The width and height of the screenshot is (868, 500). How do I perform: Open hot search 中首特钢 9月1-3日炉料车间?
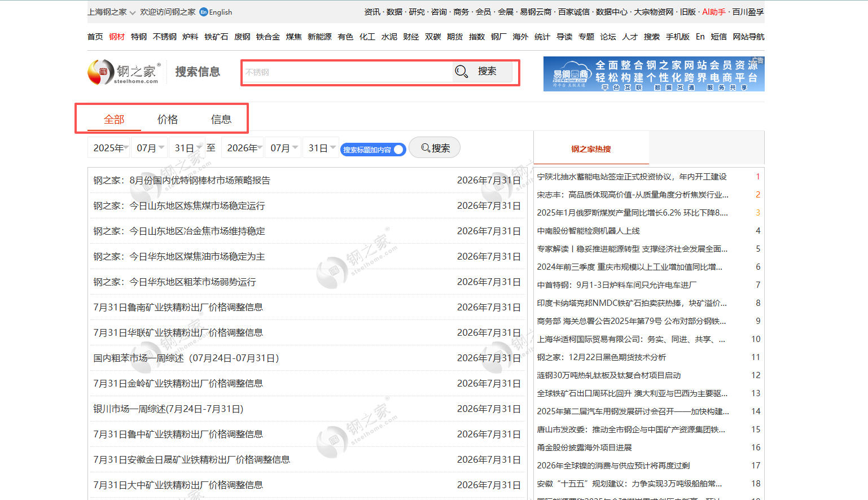617,285
